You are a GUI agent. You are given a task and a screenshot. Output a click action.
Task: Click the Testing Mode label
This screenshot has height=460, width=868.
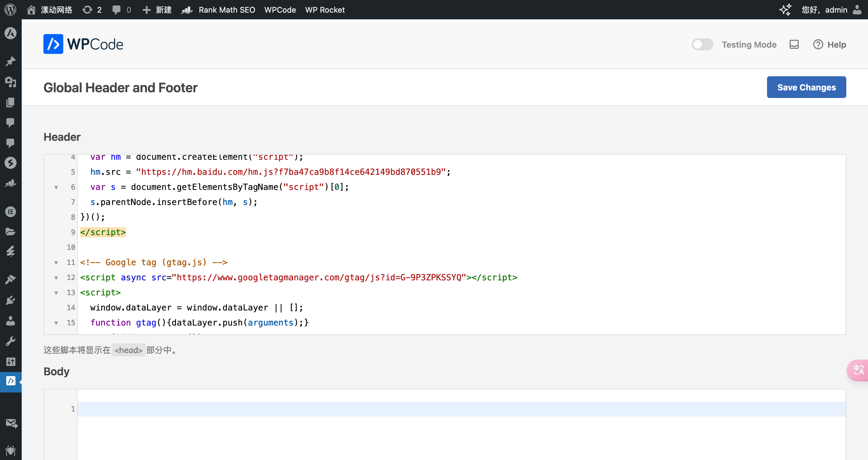pyautogui.click(x=749, y=45)
